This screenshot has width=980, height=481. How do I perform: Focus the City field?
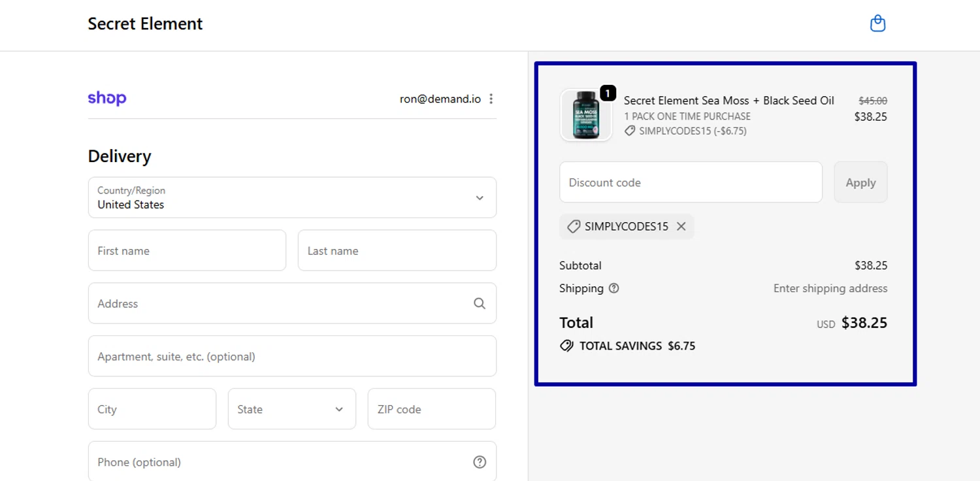[152, 409]
